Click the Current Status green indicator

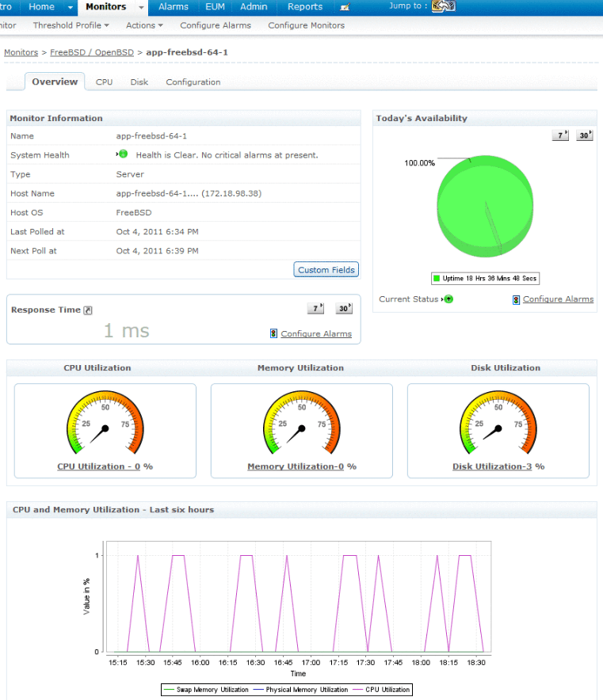point(448,299)
